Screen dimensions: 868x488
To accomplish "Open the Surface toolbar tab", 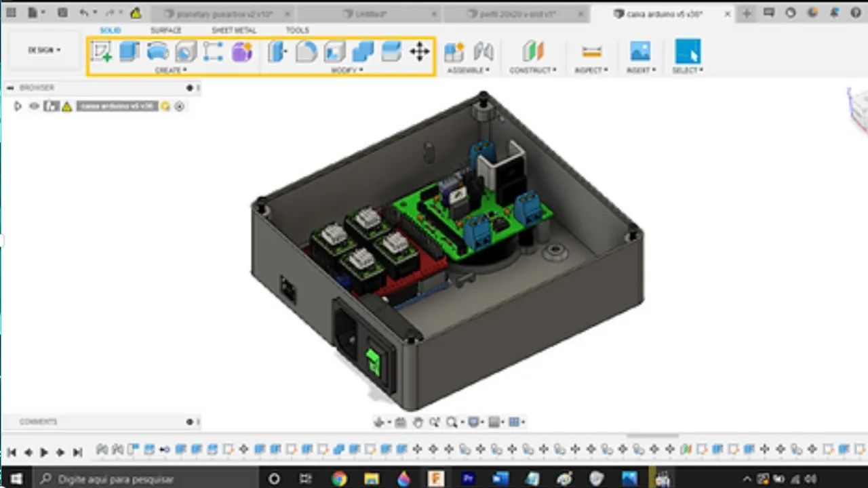I will [x=165, y=30].
